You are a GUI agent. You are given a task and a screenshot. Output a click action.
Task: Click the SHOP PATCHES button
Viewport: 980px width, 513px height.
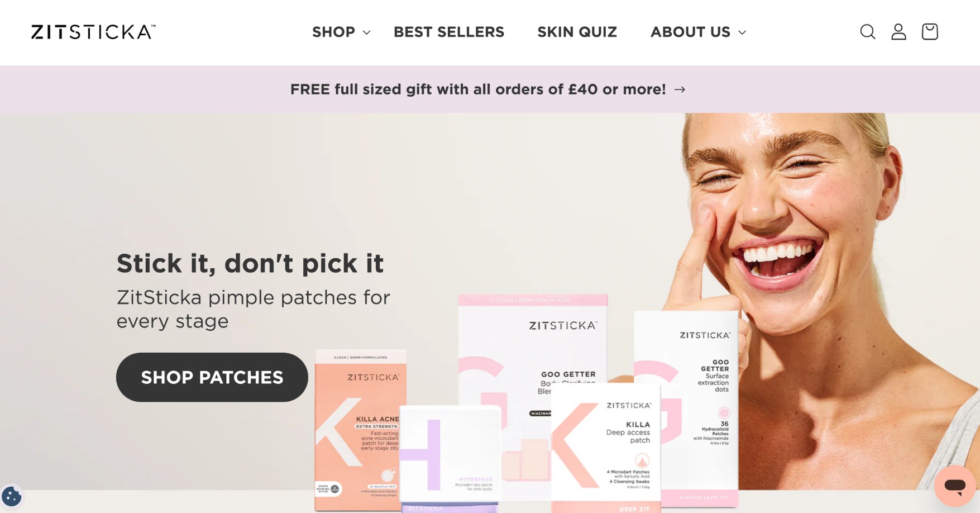click(x=212, y=377)
